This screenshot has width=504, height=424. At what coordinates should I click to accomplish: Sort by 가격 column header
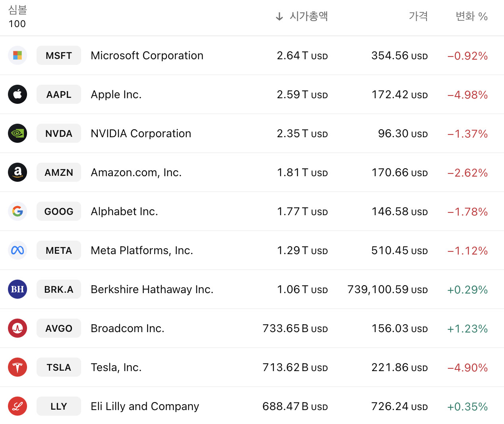point(418,16)
